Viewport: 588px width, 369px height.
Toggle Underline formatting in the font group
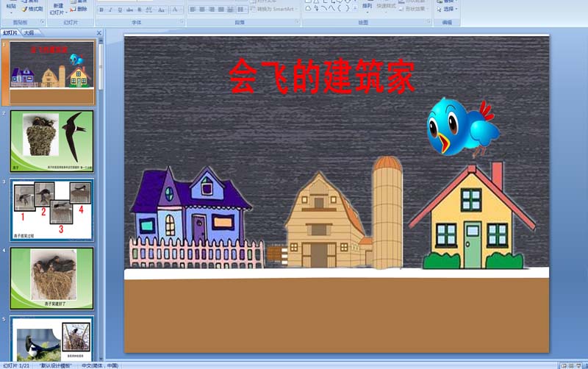pyautogui.click(x=120, y=10)
